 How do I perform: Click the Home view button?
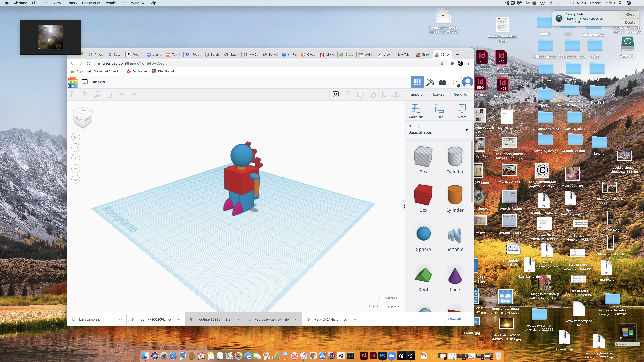coord(76,137)
